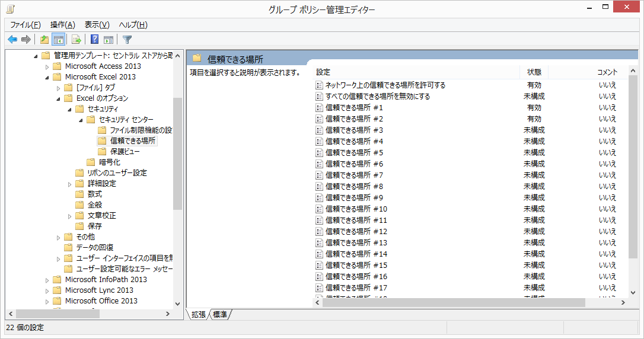The height and width of the screenshot is (339, 644).
Task: Click the tree pane scroll right arrow
Action: (168, 314)
